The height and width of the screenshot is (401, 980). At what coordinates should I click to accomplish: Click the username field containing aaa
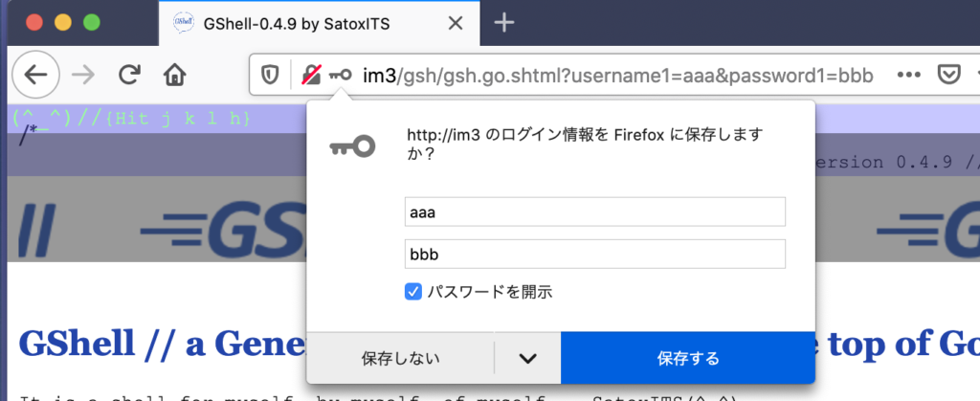[x=594, y=212]
